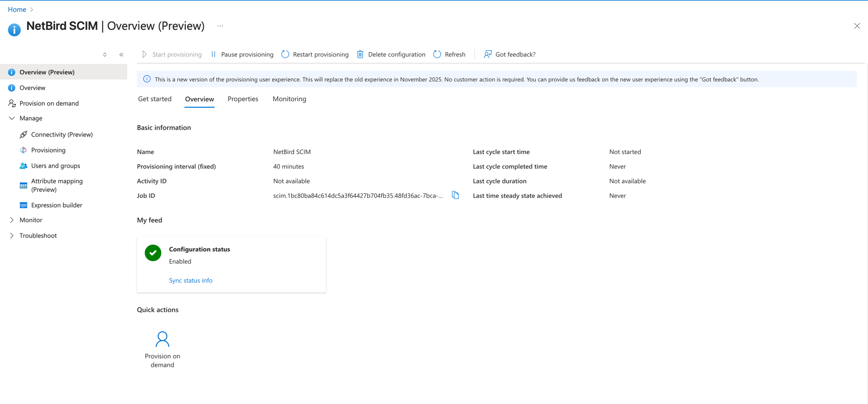Open the Sync status info link

pos(190,280)
